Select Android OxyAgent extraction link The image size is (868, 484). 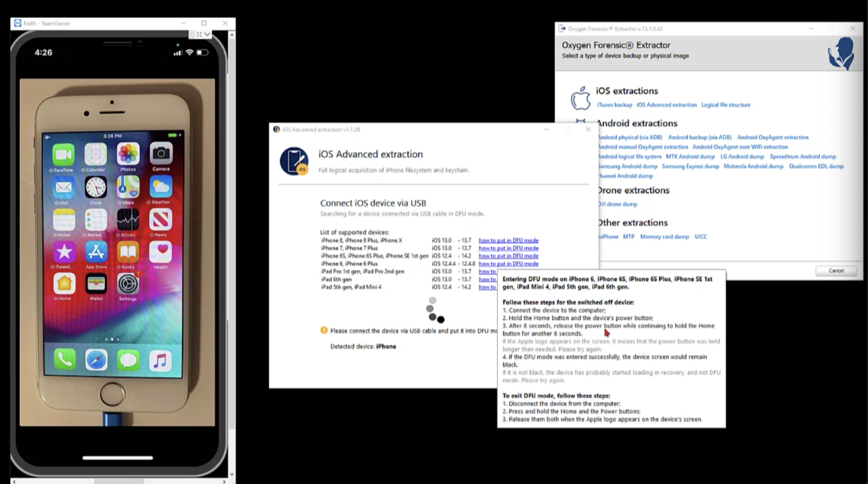click(x=773, y=137)
